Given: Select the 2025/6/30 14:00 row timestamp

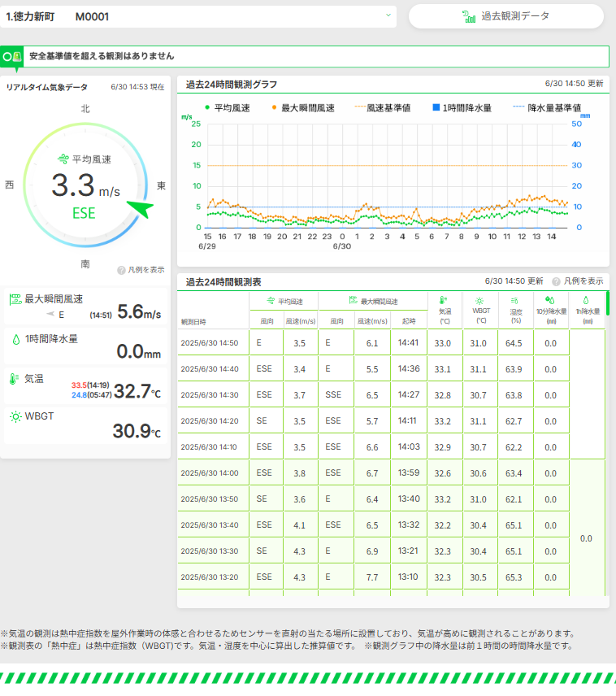Looking at the screenshot, I should 210,473.
